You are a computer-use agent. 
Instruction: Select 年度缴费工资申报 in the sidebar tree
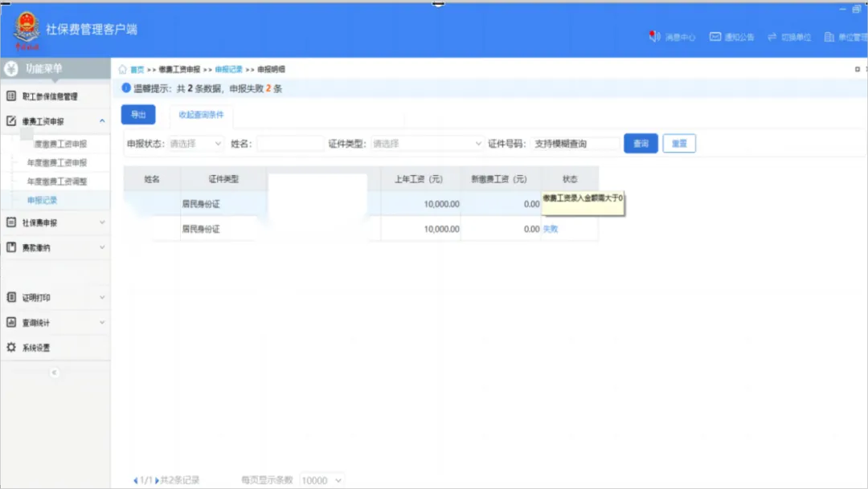click(57, 163)
